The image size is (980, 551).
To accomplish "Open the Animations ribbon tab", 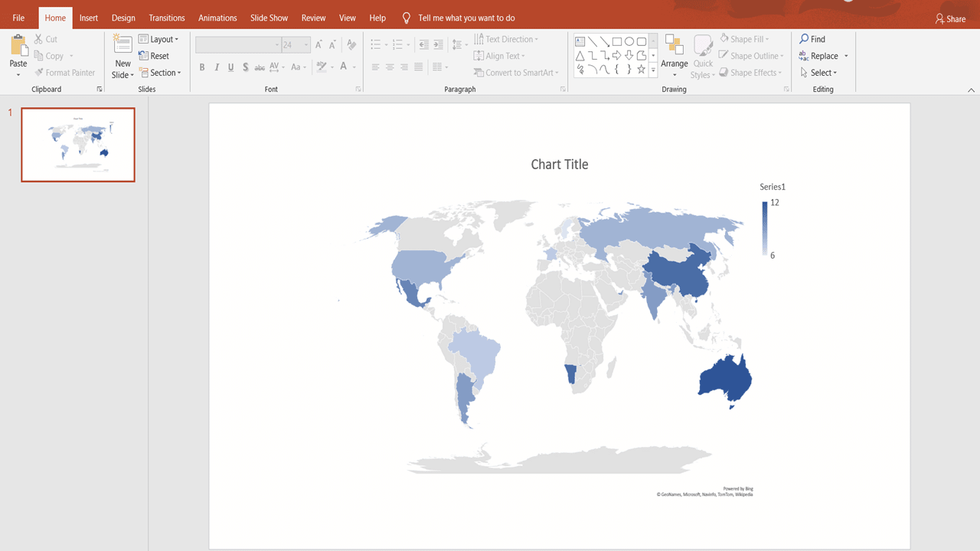I will tap(217, 17).
